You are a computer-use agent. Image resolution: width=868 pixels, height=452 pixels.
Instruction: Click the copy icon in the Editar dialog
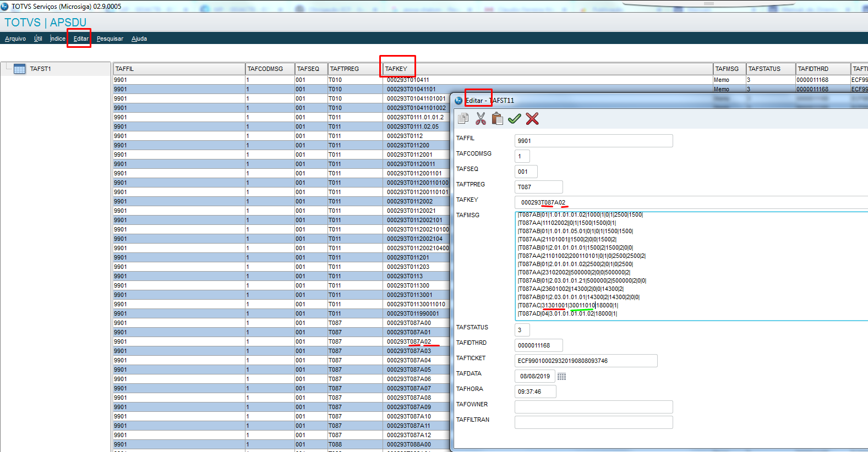[463, 118]
